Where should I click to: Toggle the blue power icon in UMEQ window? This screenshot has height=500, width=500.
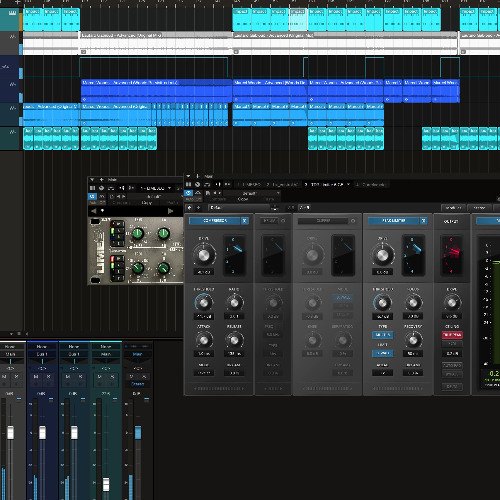92,197
